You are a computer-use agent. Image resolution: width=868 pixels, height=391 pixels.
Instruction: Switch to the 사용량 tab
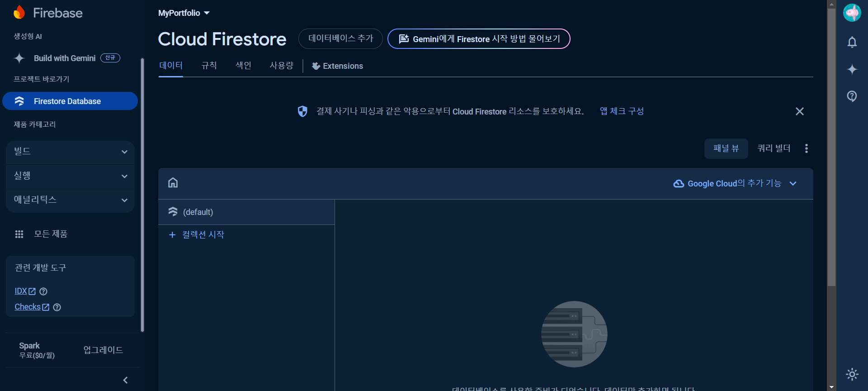click(x=281, y=66)
